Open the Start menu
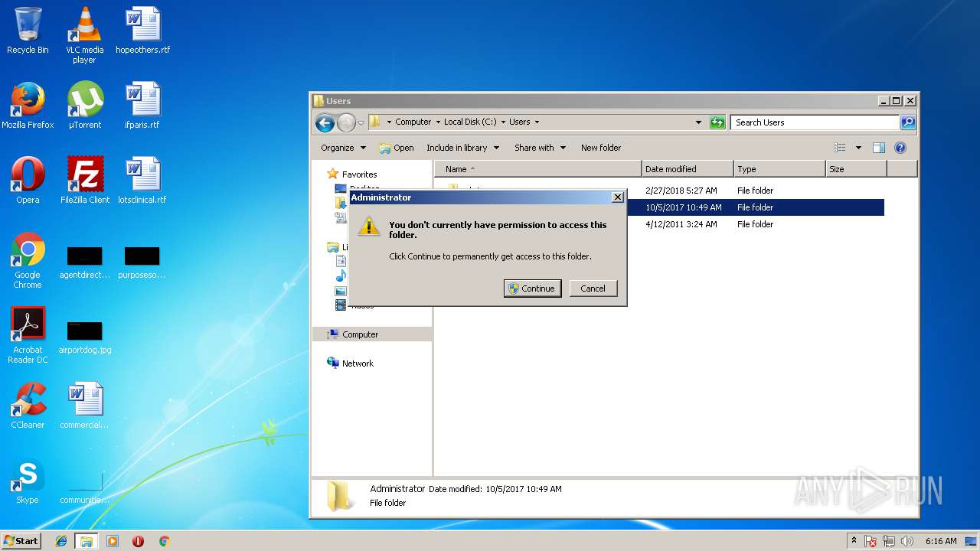 tap(21, 540)
